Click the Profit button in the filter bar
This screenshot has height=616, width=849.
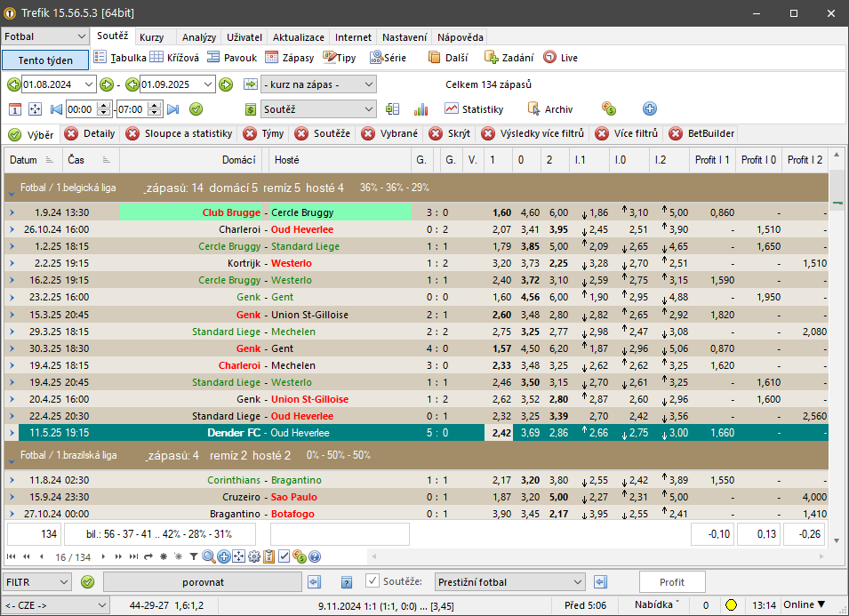[x=672, y=582]
